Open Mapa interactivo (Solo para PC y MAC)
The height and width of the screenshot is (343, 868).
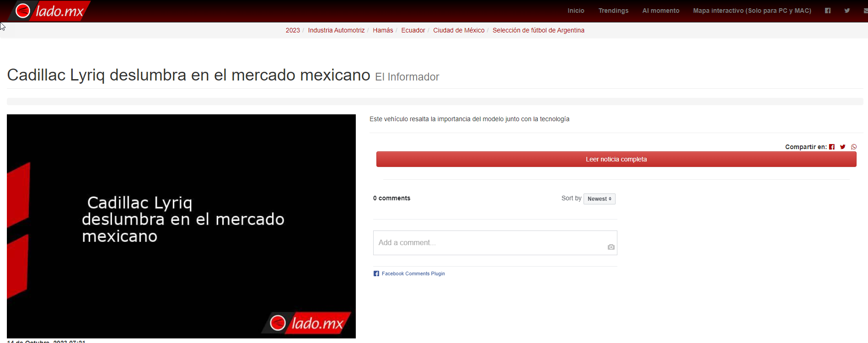point(752,11)
